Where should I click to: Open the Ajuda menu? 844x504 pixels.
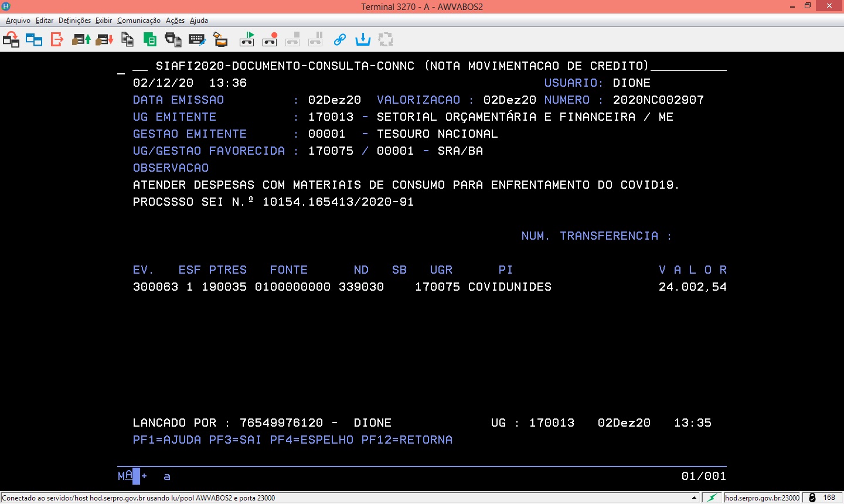pos(199,21)
